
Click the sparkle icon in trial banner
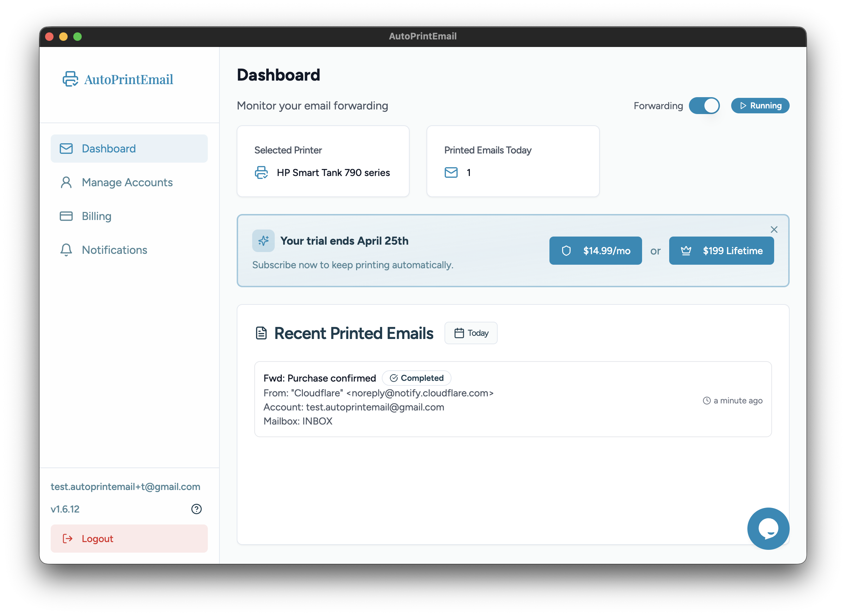click(263, 241)
